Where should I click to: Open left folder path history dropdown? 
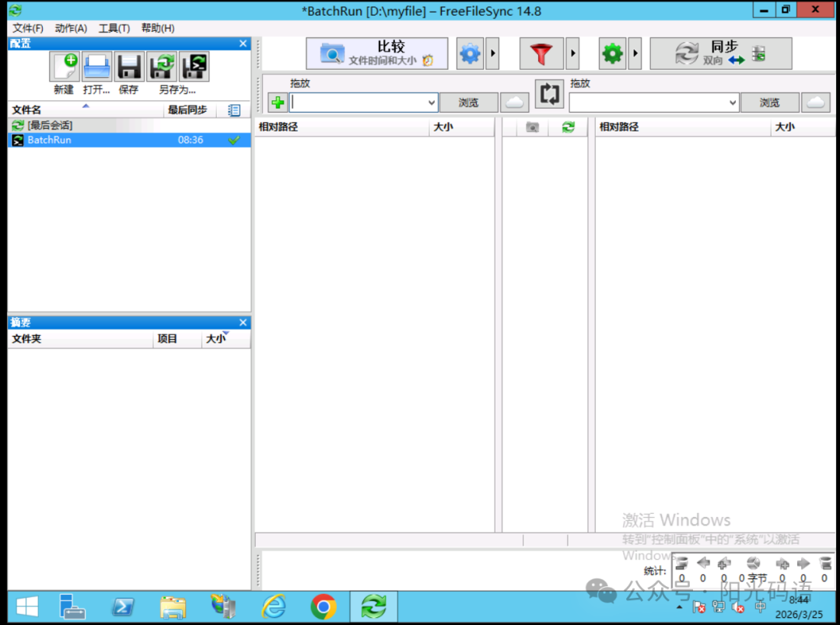(431, 103)
